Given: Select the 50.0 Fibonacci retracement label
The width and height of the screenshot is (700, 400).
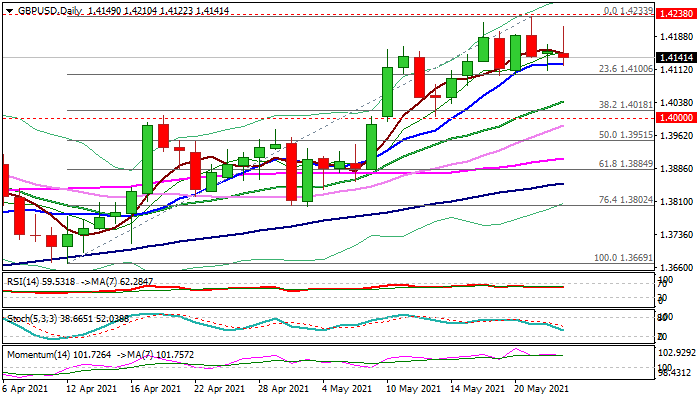Looking at the screenshot, I should point(626,134).
